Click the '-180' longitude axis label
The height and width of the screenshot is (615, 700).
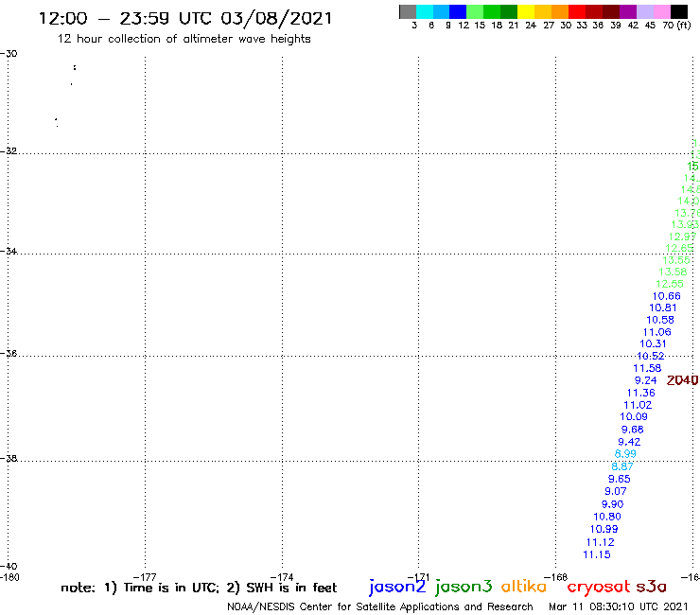[x=9, y=577]
